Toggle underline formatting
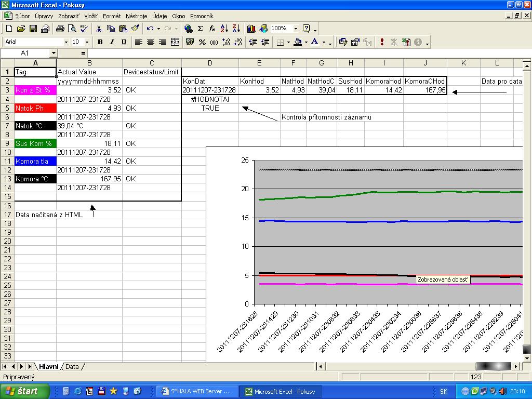 click(x=124, y=42)
